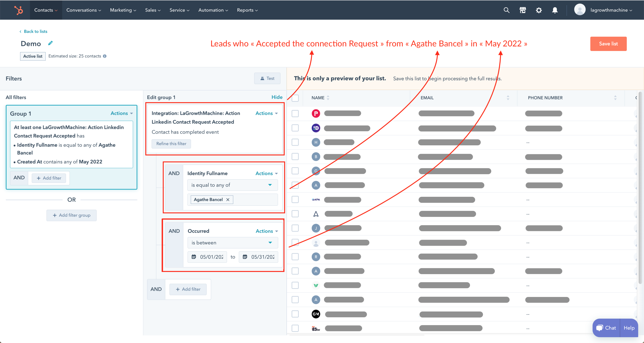Screen dimensions: 644x343
Task: Open the Reports menu
Action: point(247,10)
